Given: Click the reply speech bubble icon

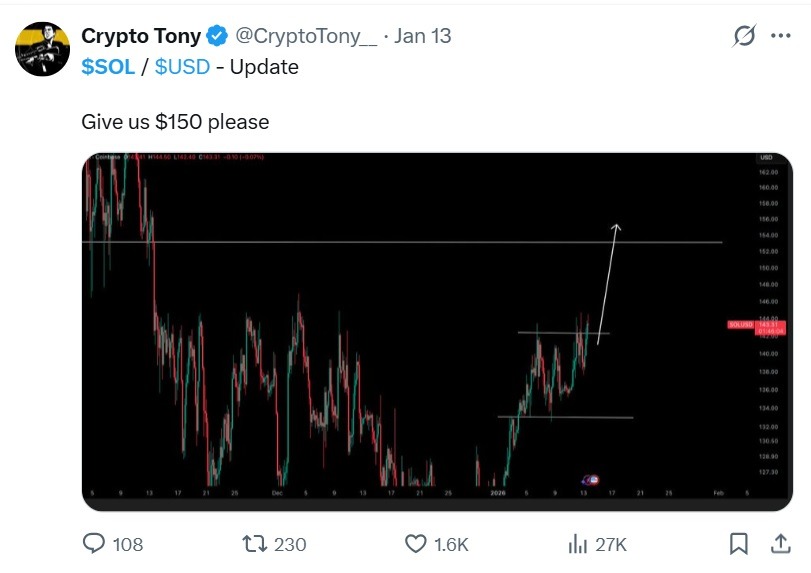Looking at the screenshot, I should pyautogui.click(x=94, y=544).
